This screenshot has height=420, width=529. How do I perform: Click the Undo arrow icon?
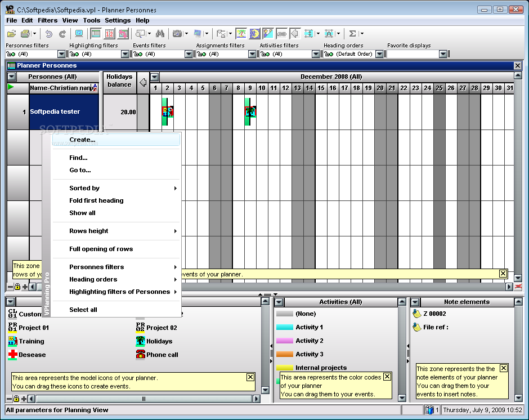coord(49,34)
